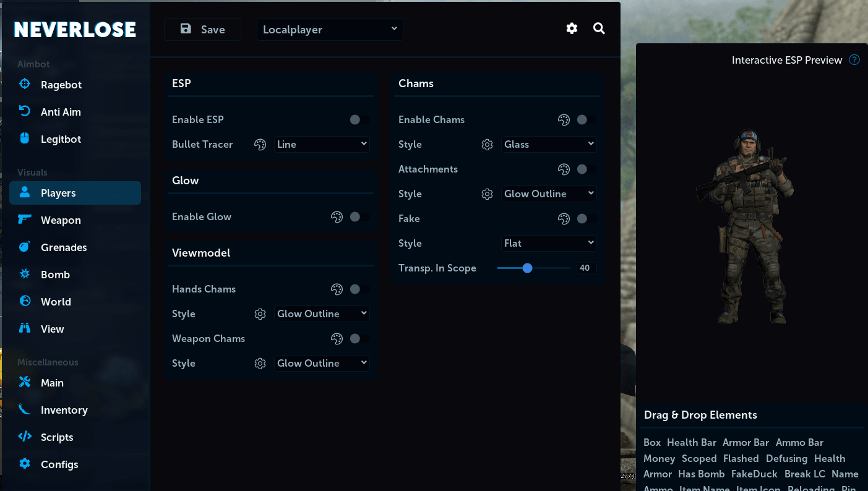Expand Bullet Tracer Line dropdown
868x491 pixels.
point(322,144)
